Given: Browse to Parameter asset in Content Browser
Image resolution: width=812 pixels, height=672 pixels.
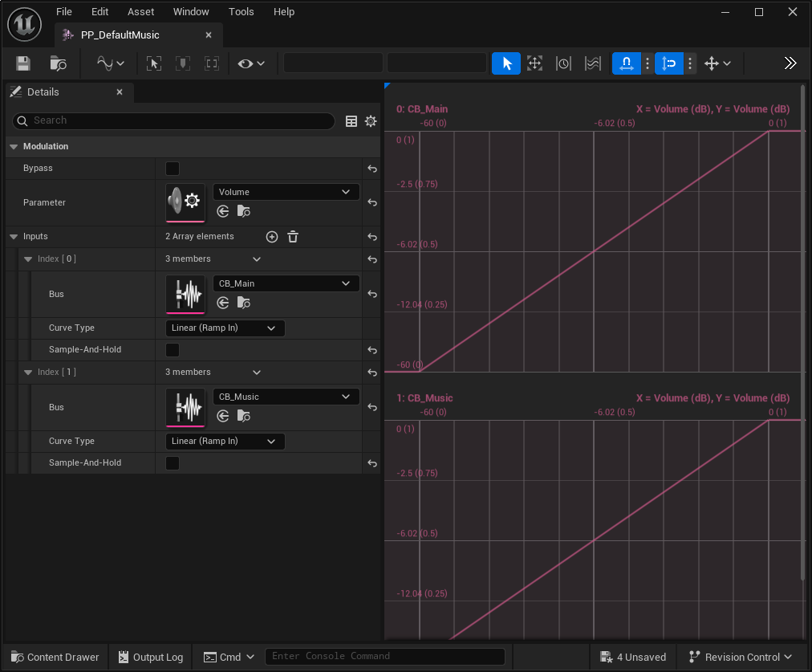Looking at the screenshot, I should (243, 211).
